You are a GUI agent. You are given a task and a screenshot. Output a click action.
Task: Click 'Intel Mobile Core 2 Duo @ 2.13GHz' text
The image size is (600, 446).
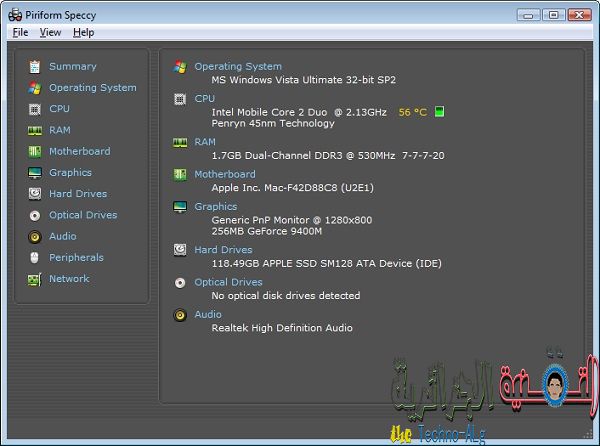[299, 112]
